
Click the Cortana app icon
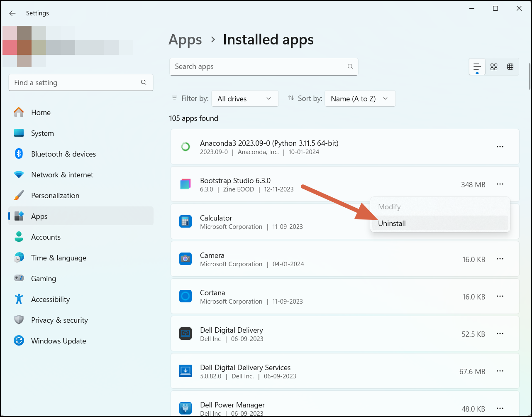click(185, 296)
